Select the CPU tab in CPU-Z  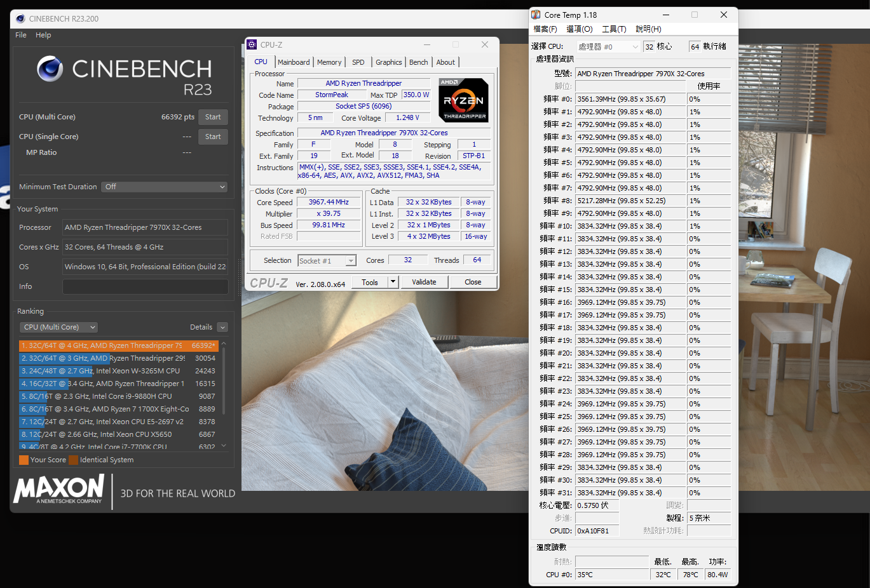pos(261,62)
